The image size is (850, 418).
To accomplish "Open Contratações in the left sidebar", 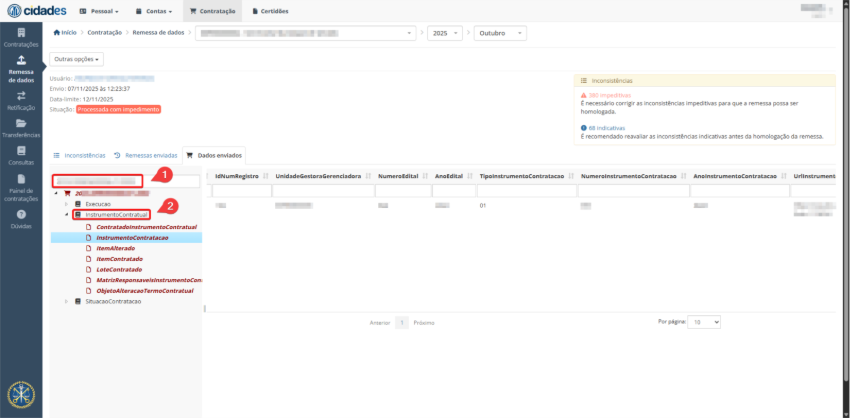I will tap(21, 38).
